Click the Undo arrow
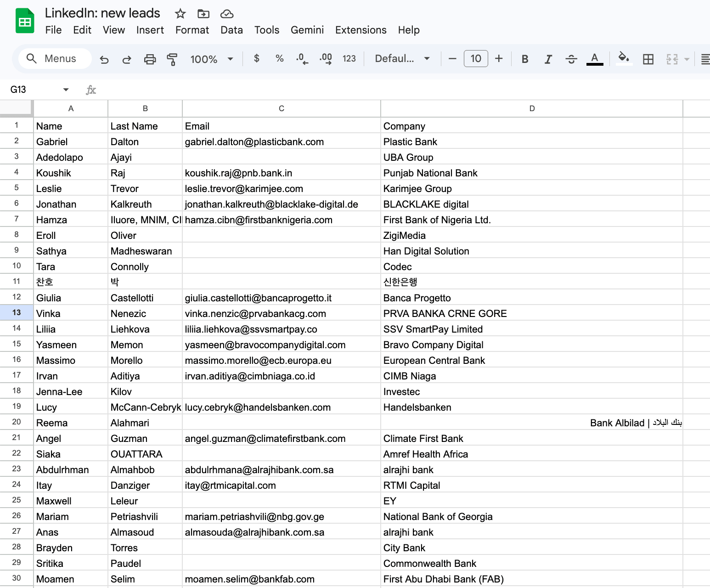710x588 pixels. 104,59
